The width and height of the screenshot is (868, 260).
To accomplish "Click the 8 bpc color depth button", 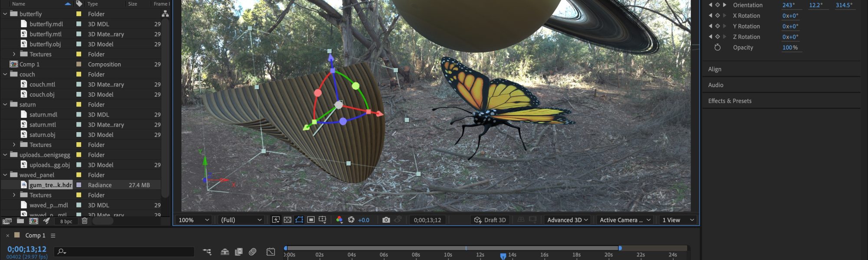I will pyautogui.click(x=66, y=221).
